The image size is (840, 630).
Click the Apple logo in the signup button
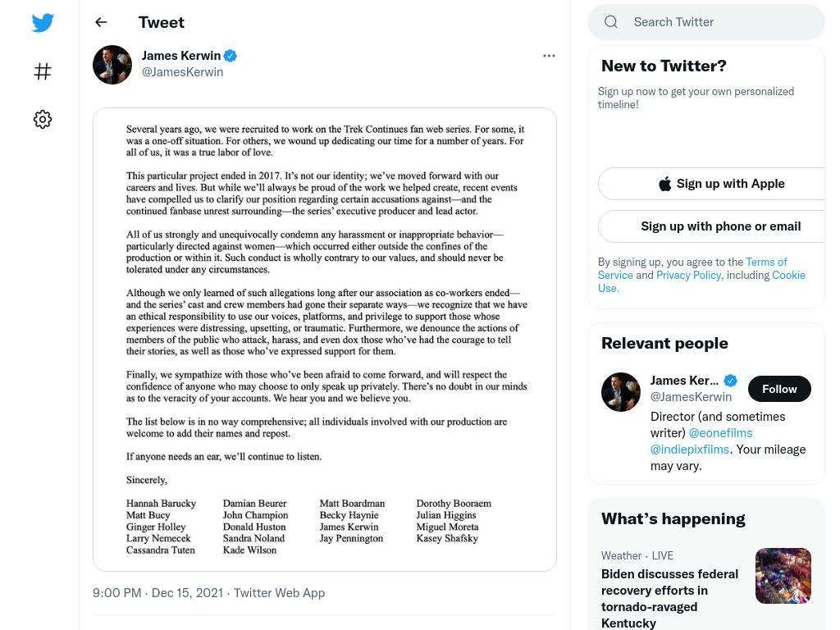(664, 184)
